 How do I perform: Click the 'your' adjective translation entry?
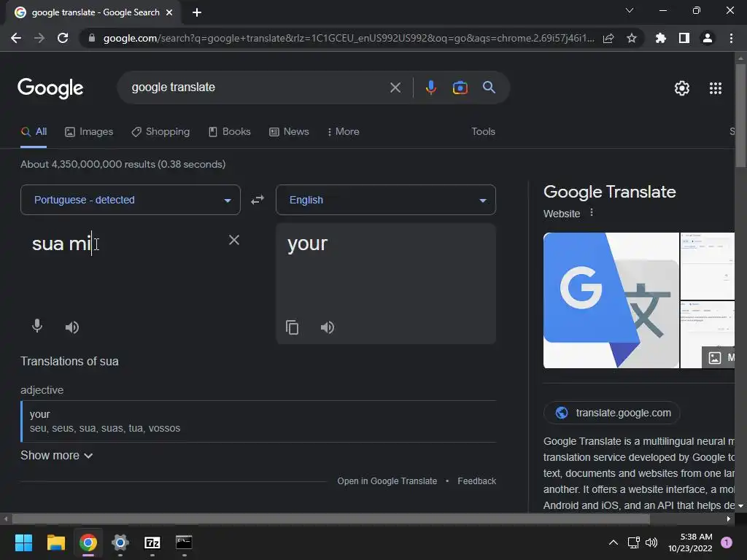point(258,421)
